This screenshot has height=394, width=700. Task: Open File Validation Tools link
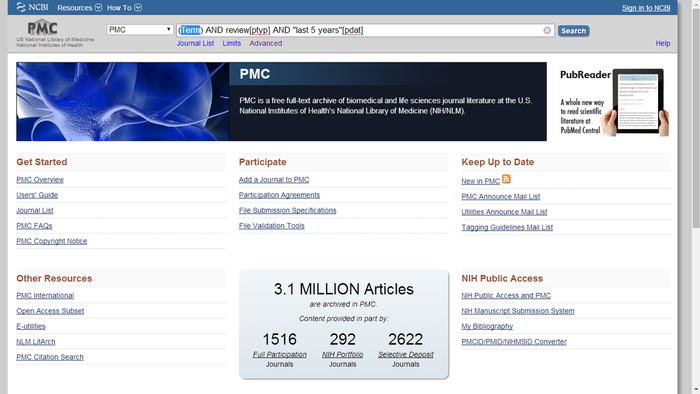tap(271, 226)
